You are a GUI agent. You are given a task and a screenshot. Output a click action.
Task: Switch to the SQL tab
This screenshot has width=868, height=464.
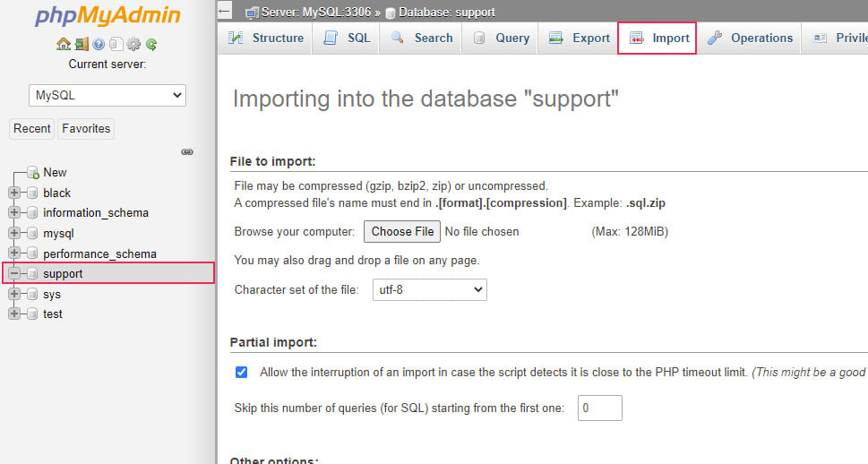(x=346, y=39)
